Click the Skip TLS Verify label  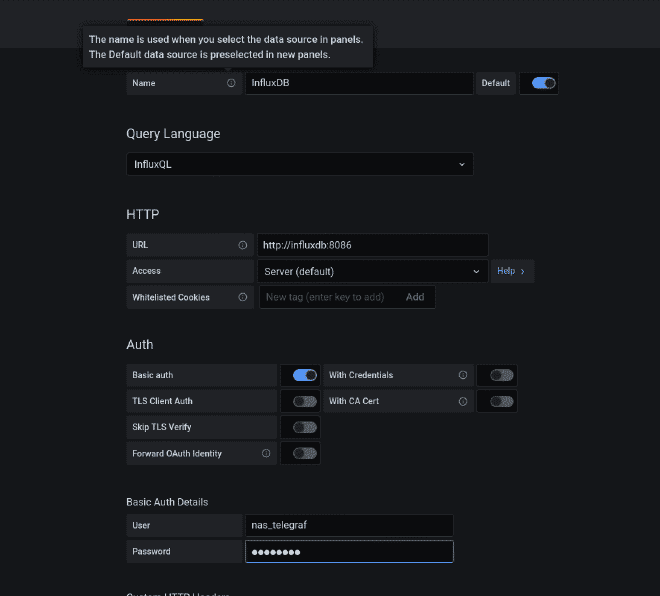click(x=162, y=427)
